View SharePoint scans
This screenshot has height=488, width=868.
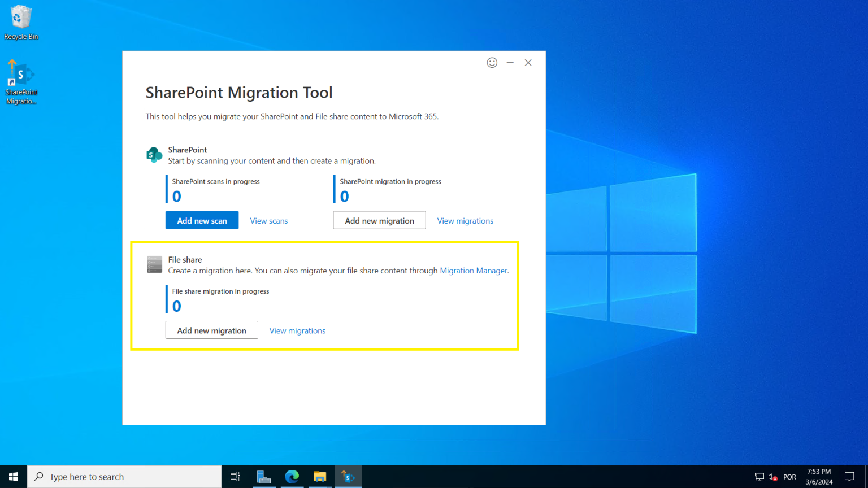(x=268, y=220)
